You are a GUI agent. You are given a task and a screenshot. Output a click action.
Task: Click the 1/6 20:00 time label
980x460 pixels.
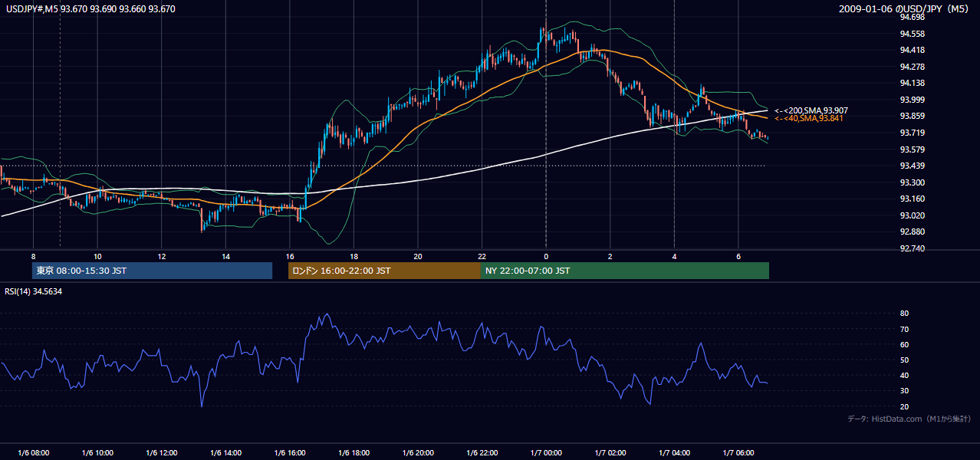click(x=418, y=453)
